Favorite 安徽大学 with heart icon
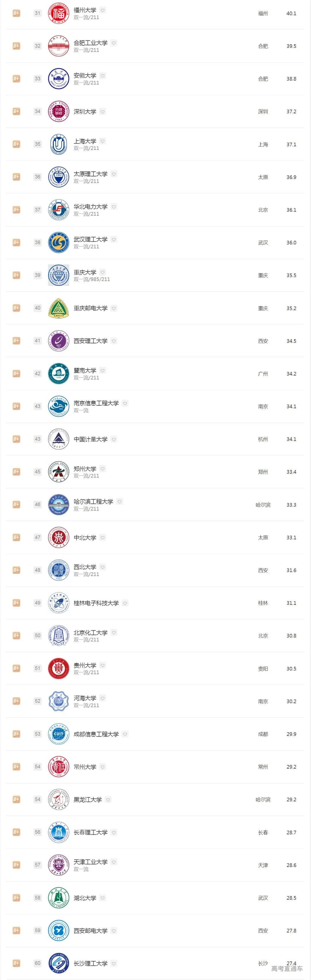This screenshot has height=980, width=311. [x=103, y=76]
